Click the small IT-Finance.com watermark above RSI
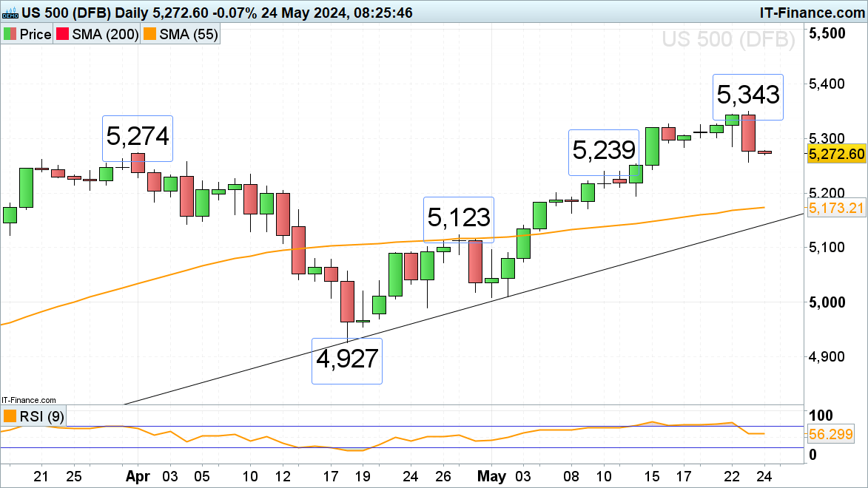 click(x=28, y=399)
